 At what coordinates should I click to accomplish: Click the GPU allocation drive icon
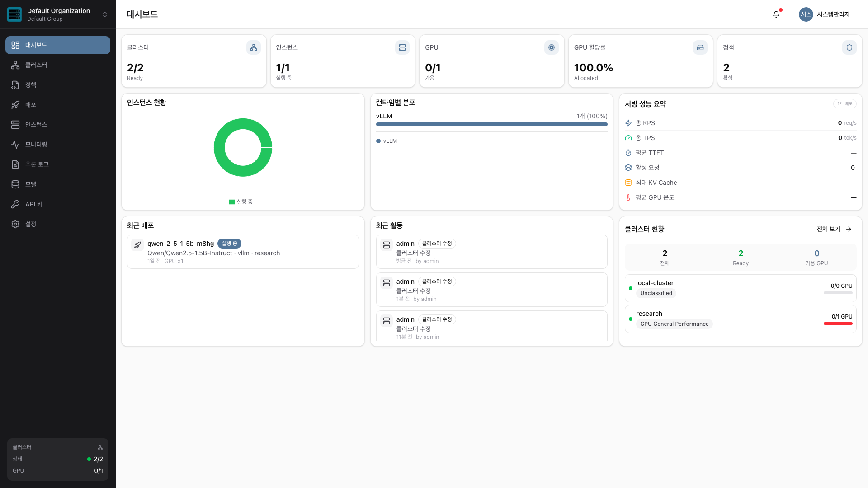pos(700,47)
